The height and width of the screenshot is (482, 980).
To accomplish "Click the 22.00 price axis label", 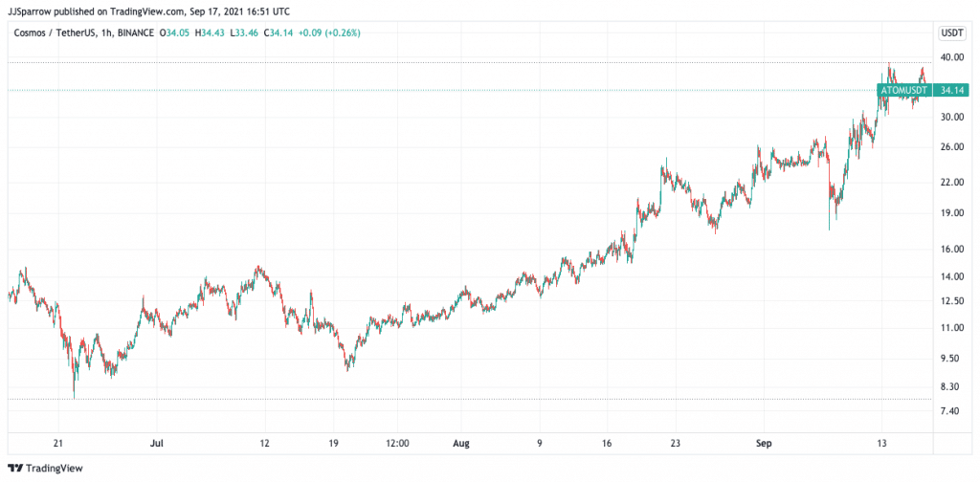I will pyautogui.click(x=952, y=183).
